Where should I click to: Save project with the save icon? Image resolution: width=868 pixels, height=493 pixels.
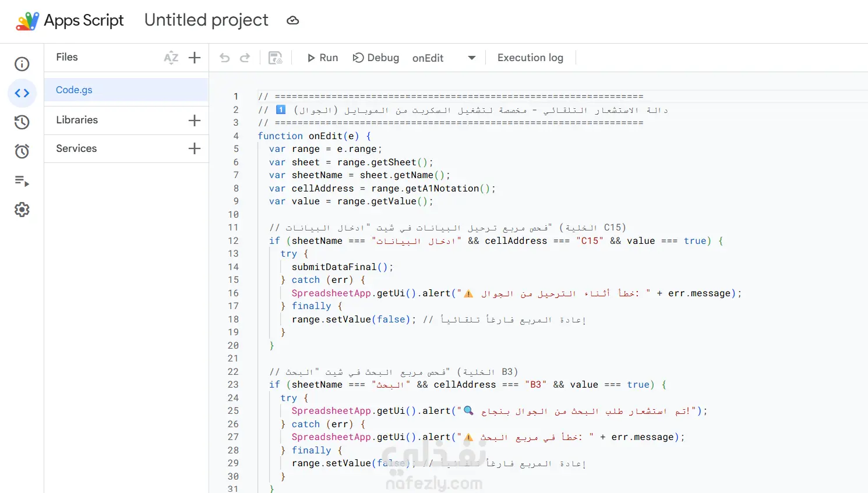point(275,58)
